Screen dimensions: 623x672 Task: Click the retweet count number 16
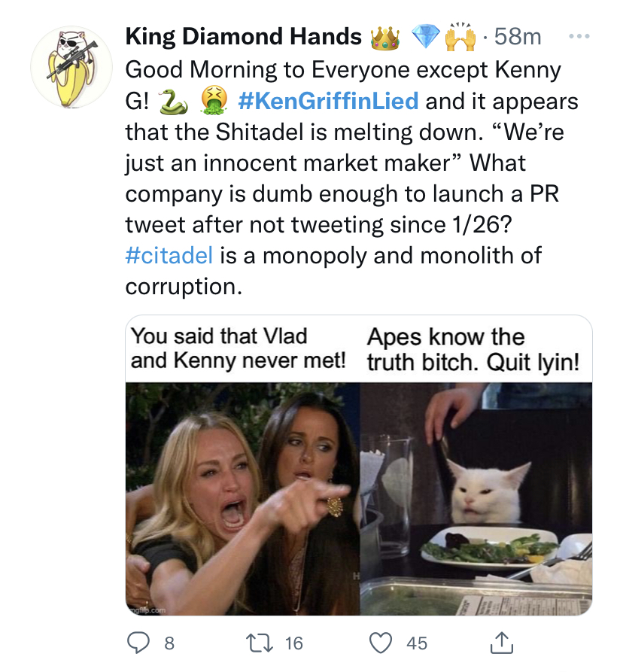[293, 643]
